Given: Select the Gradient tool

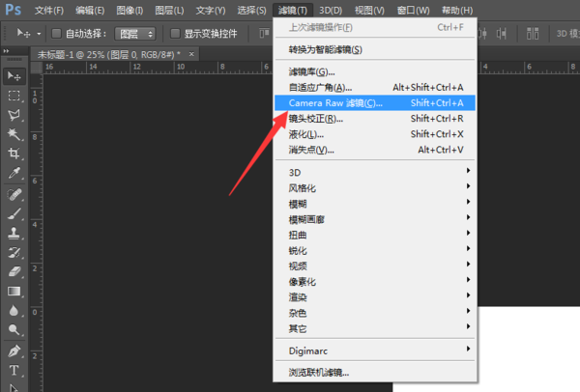Looking at the screenshot, I should click(14, 292).
